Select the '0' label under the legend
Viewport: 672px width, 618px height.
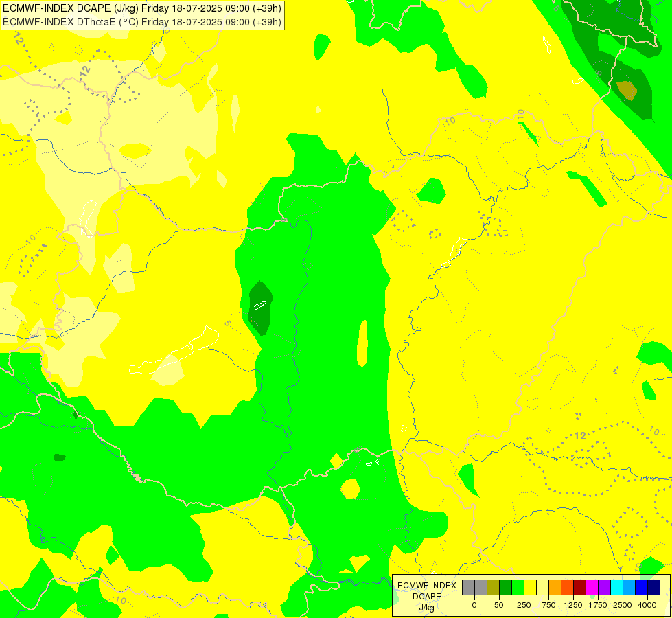[474, 605]
